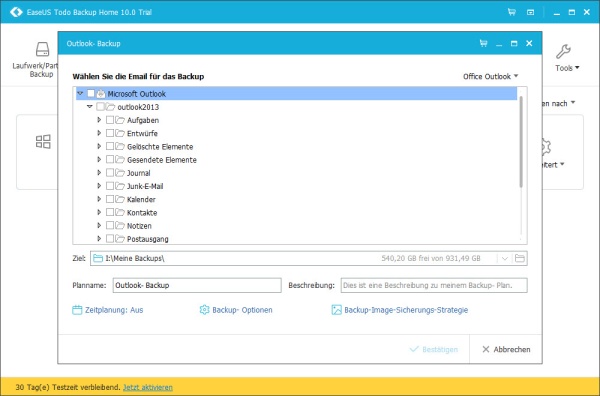Tick the Postausgang checkbox
Screen dimensions: 600x396
110,239
